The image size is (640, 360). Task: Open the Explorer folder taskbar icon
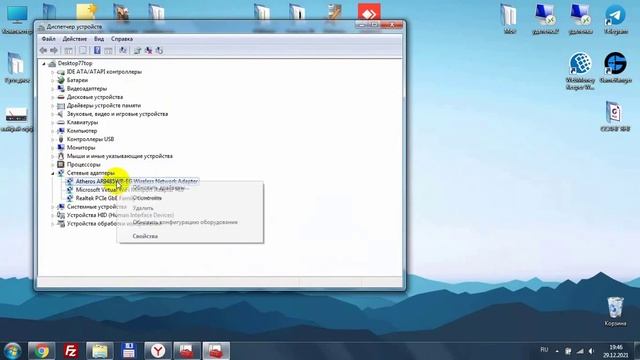[100, 351]
